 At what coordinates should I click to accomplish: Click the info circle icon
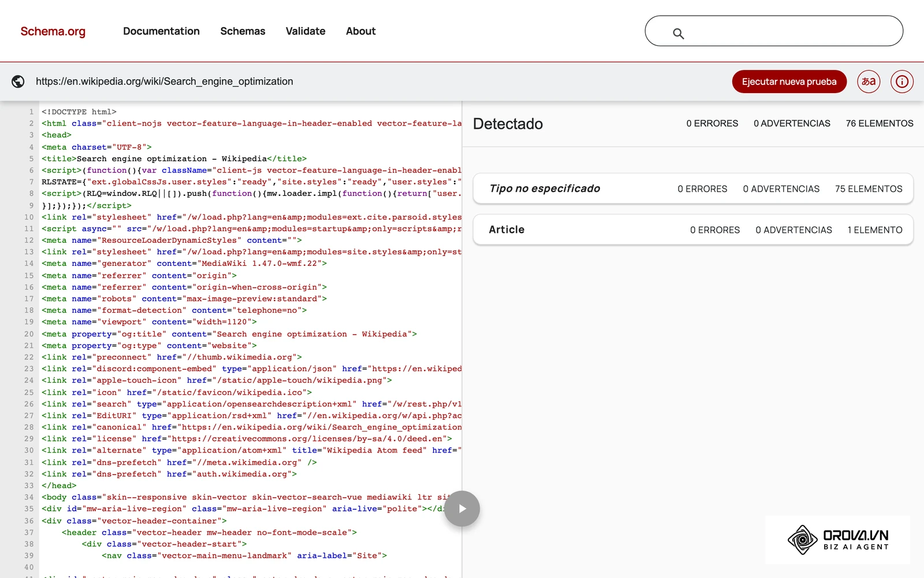902,81
